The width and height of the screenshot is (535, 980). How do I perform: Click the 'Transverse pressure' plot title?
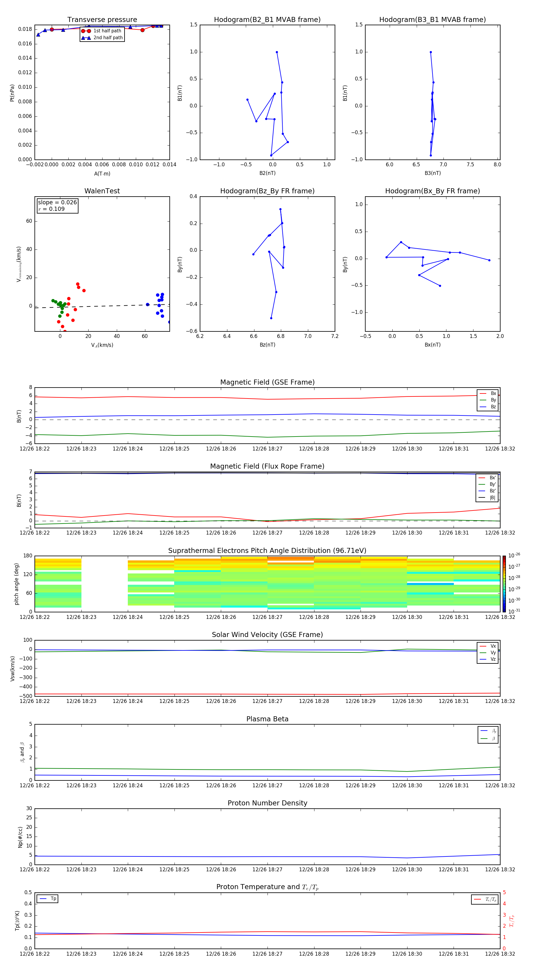pyautogui.click(x=102, y=19)
